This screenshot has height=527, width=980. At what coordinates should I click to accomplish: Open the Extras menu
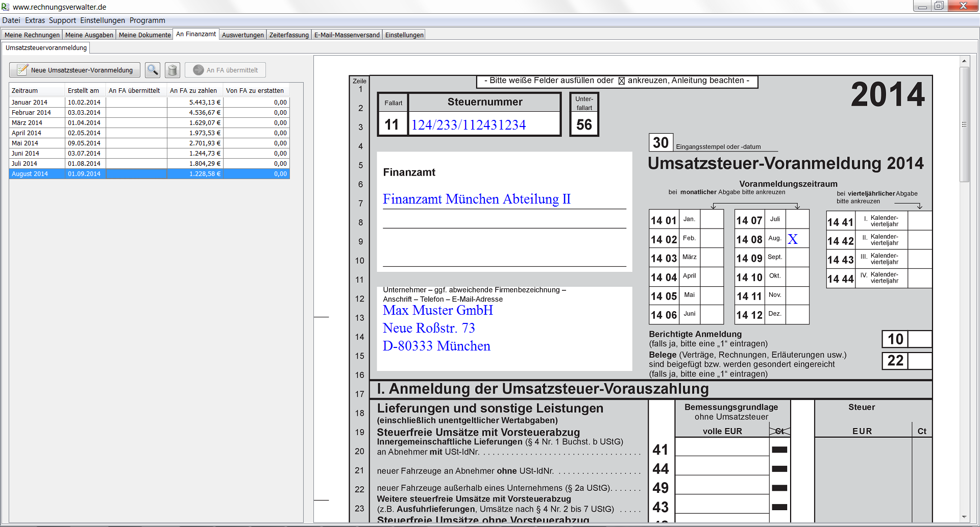[x=35, y=20]
